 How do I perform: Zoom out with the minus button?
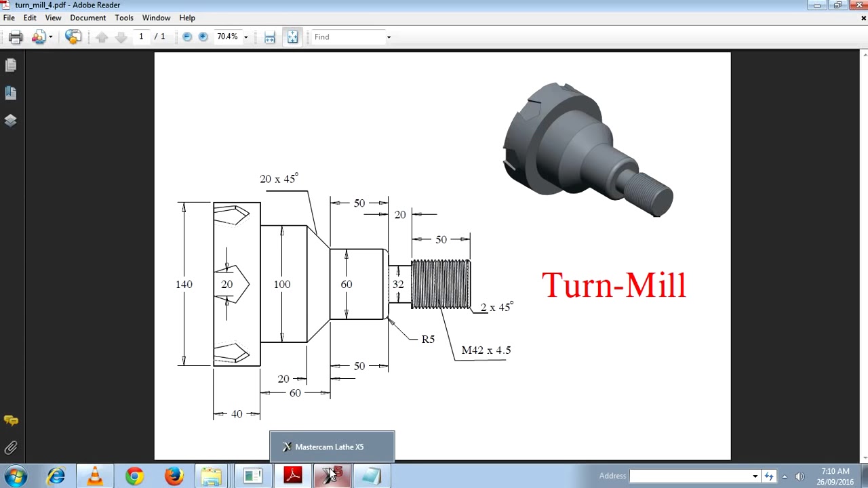(188, 37)
